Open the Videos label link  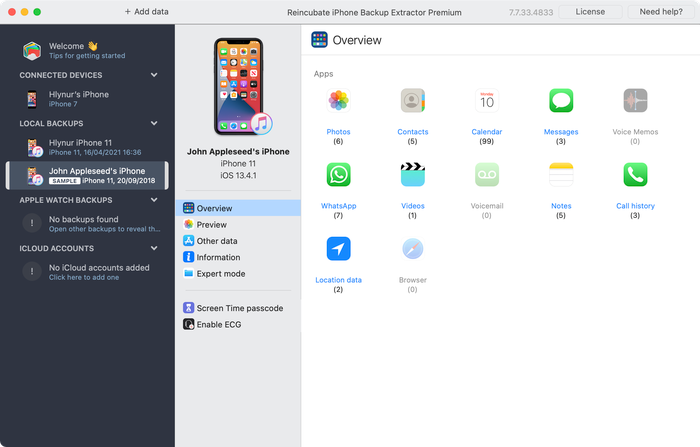pyautogui.click(x=412, y=206)
